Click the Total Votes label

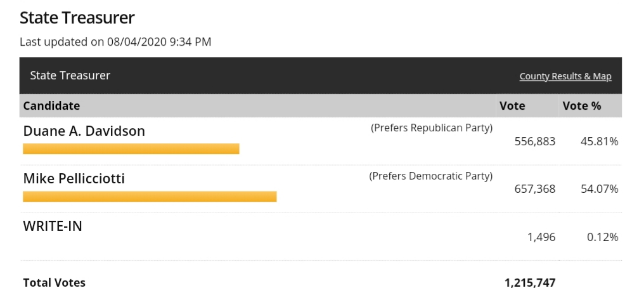click(x=54, y=282)
